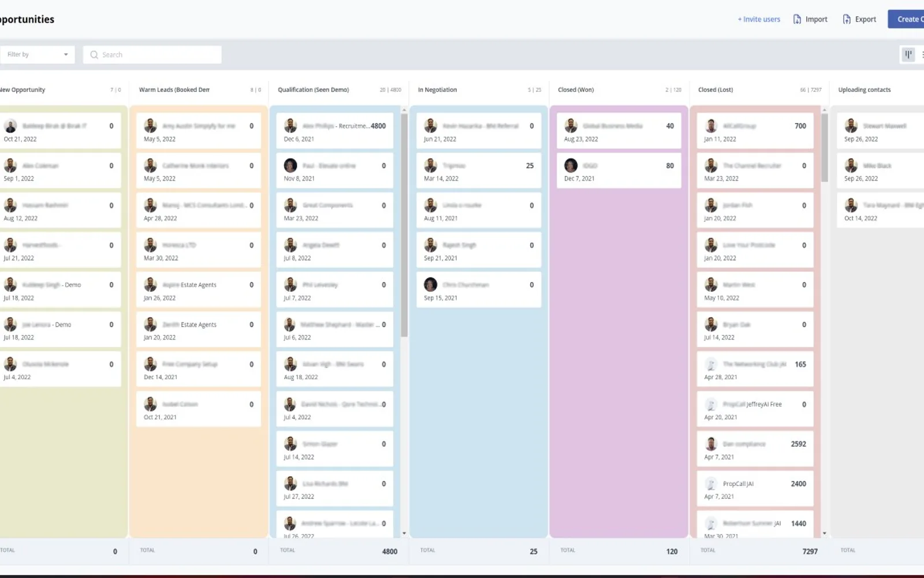924x578 pixels.
Task: Click the Import file icon
Action: coord(797,19)
